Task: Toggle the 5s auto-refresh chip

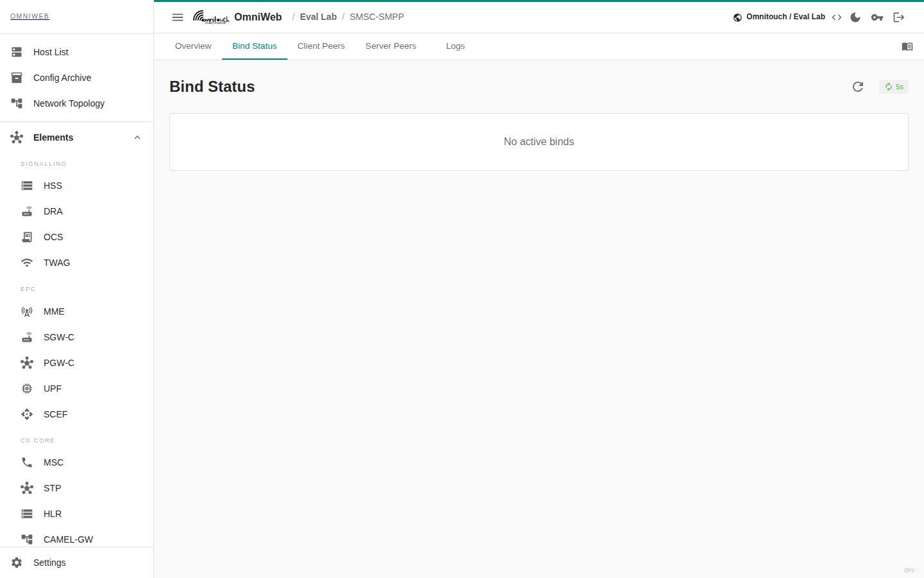Action: pos(894,87)
